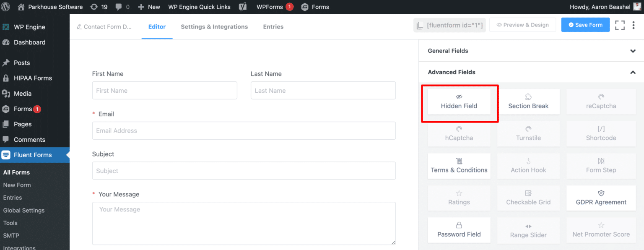Open the Entries tab

(273, 26)
